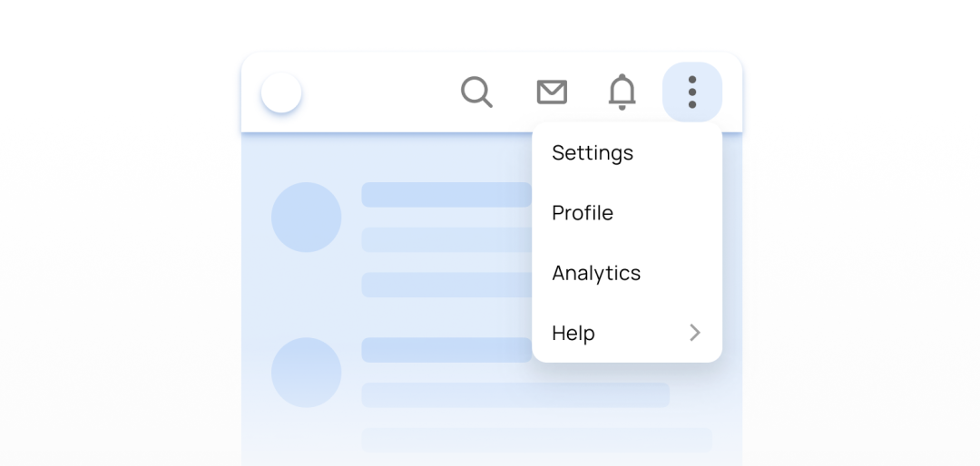This screenshot has width=980, height=466.
Task: Expand the Help submenu chevron arrow
Action: click(694, 333)
